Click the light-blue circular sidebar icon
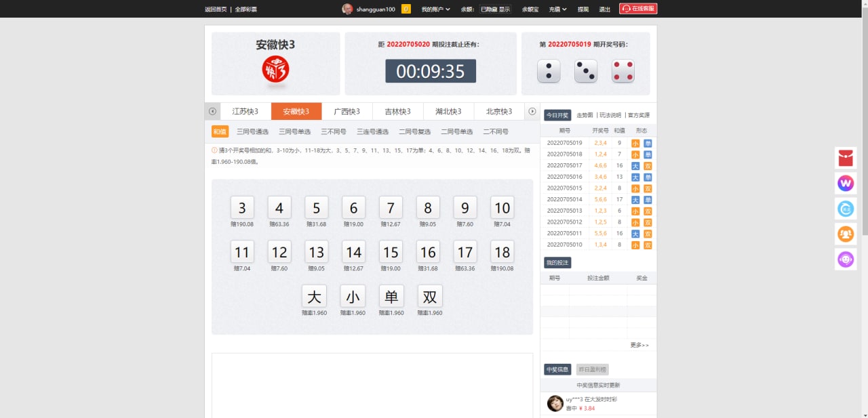This screenshot has height=418, width=868. coord(846,209)
